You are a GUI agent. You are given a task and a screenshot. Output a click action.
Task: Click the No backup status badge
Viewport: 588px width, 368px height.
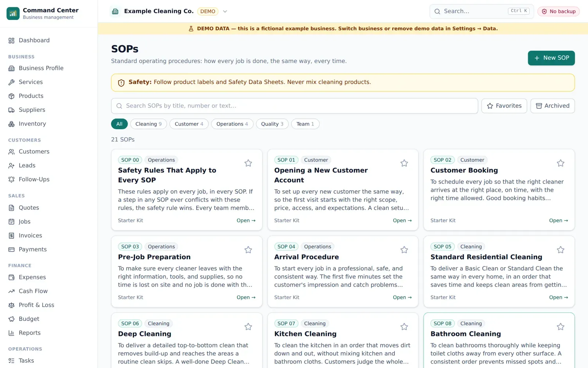pyautogui.click(x=559, y=11)
